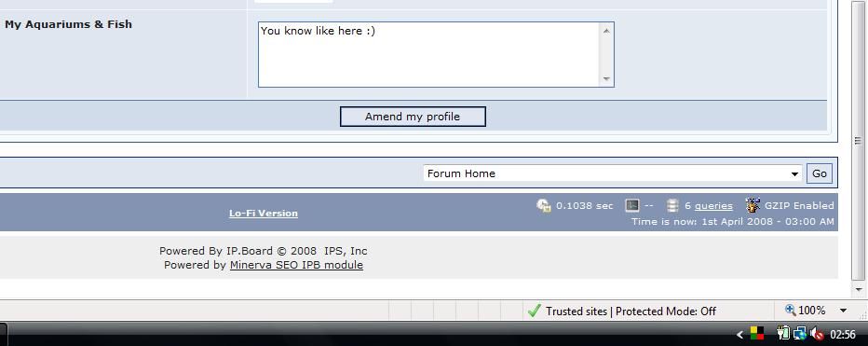Click the 100% zoom level text
The image size is (868, 346).
[812, 311]
